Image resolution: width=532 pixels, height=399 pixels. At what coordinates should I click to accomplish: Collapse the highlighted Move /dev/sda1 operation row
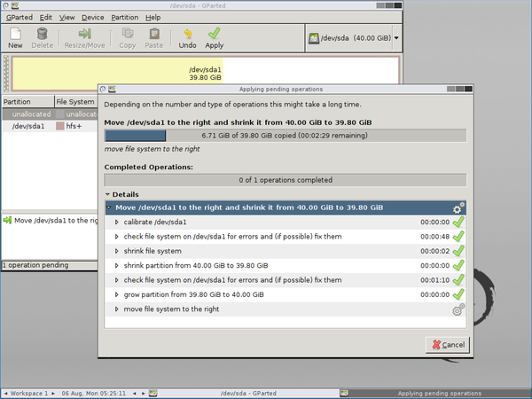point(109,207)
